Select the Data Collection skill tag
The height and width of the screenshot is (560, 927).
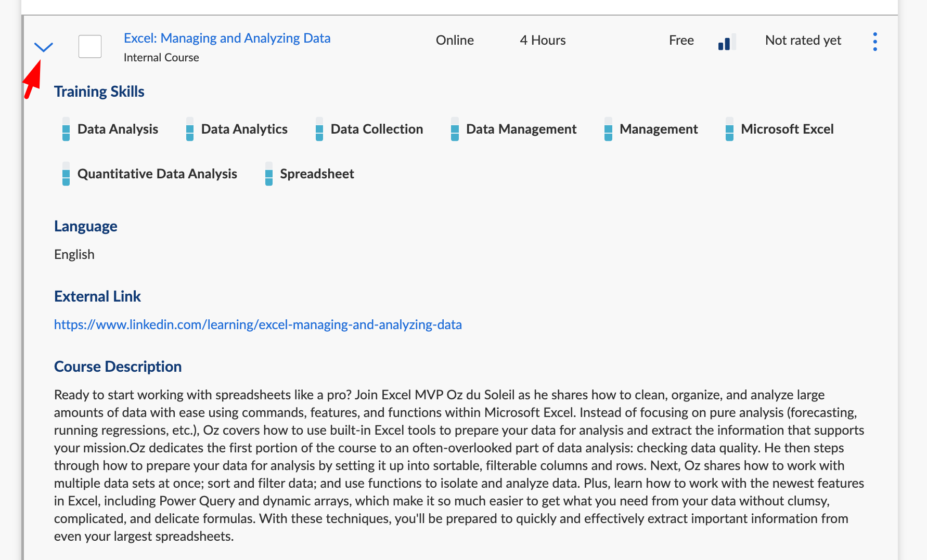click(377, 129)
